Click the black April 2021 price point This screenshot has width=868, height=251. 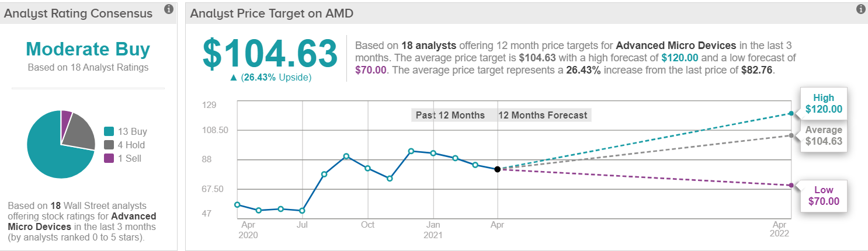tap(497, 169)
